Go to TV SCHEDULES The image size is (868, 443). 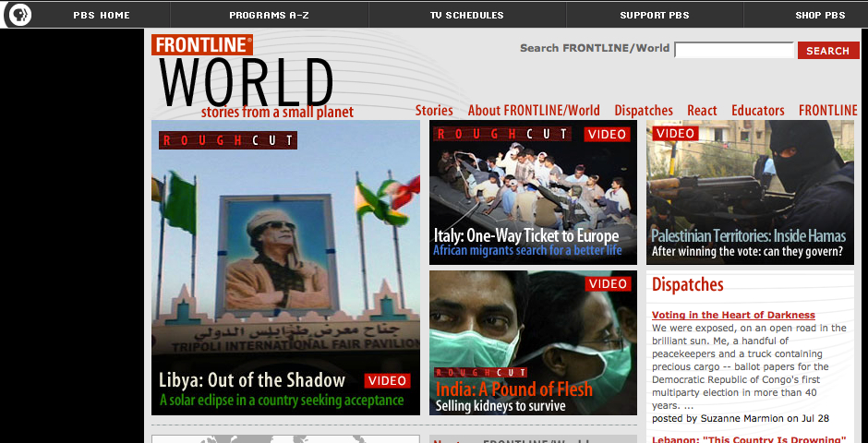[x=467, y=16]
